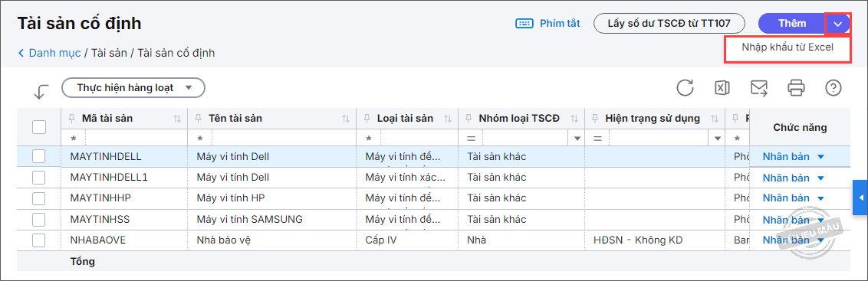Open the help question mark icon
The image size is (868, 281).
coord(833,88)
